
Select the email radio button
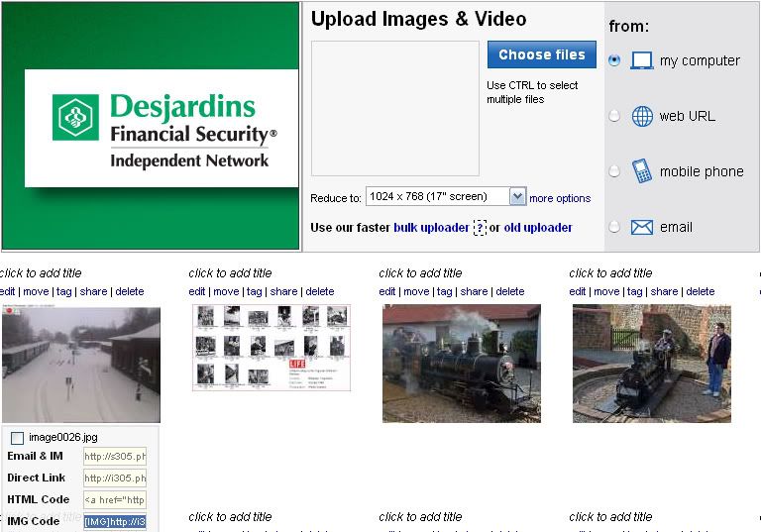click(614, 226)
